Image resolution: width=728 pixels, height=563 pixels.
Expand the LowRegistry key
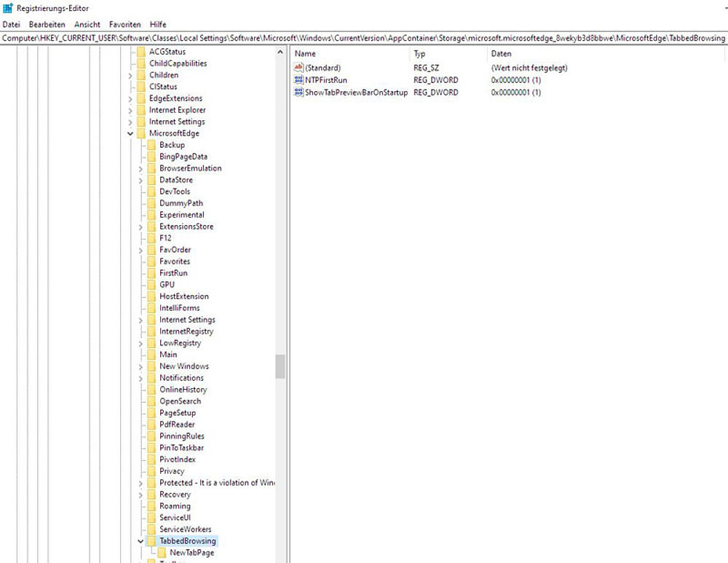click(141, 343)
